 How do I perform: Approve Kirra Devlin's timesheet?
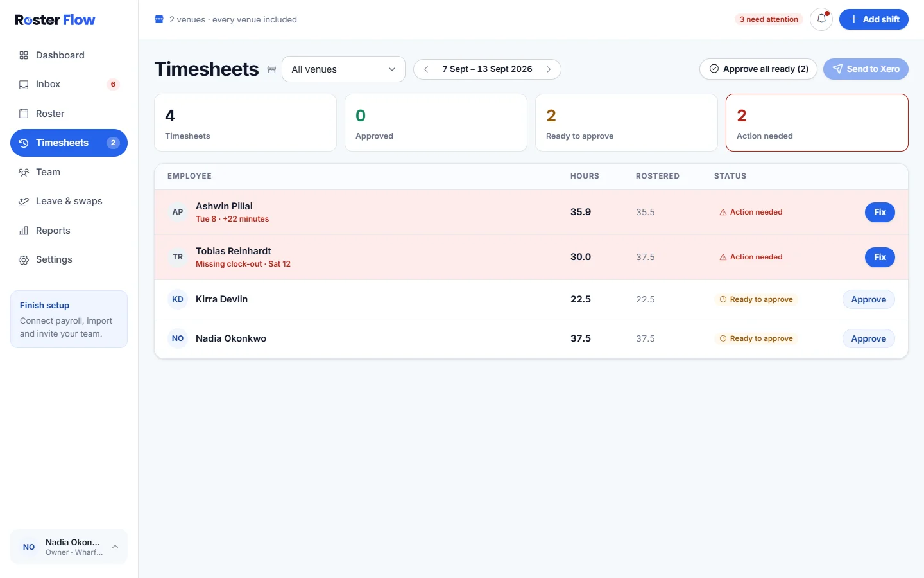[868, 299]
